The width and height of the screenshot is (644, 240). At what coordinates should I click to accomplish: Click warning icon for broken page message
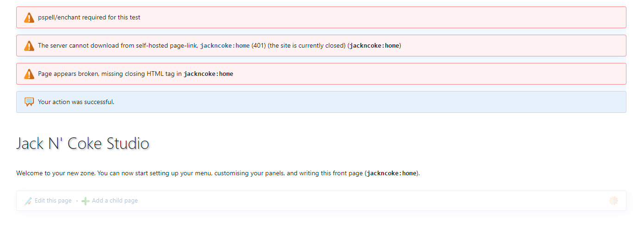[29, 74]
